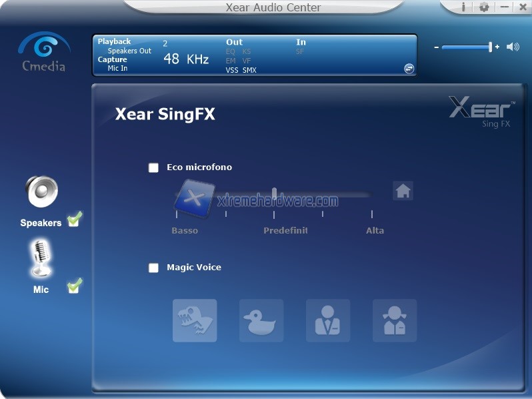The width and height of the screenshot is (532, 399).
Task: Choose the female voice effect icon
Action: (395, 321)
